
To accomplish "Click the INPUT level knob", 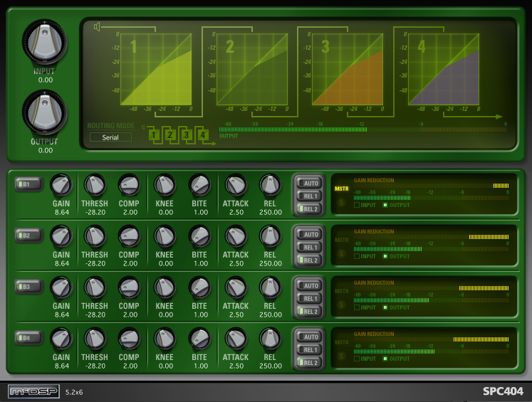I will coord(44,42).
